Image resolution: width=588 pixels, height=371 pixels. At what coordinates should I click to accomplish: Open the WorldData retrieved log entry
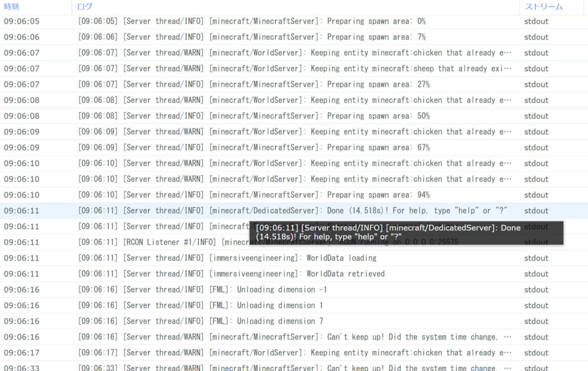(x=231, y=274)
